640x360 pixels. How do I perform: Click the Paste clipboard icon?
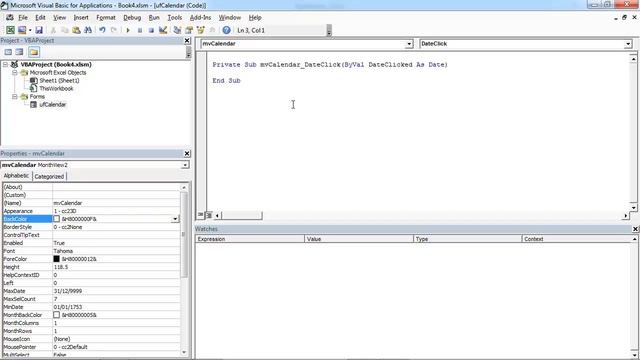click(x=76, y=30)
